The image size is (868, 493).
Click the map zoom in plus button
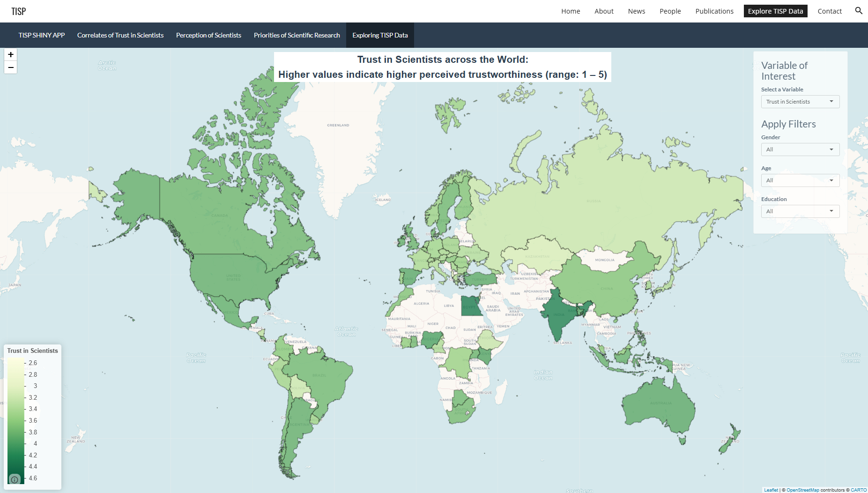(x=11, y=55)
